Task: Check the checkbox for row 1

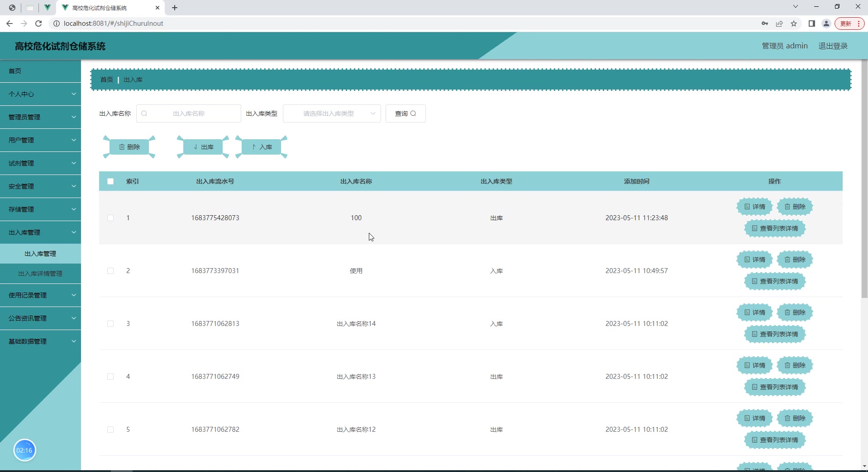Action: pyautogui.click(x=110, y=218)
